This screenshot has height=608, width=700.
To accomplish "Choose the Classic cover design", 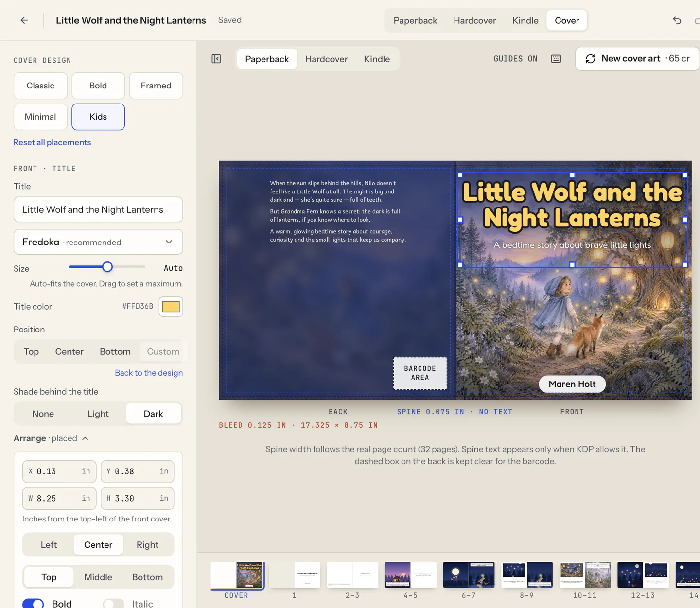I will (40, 86).
